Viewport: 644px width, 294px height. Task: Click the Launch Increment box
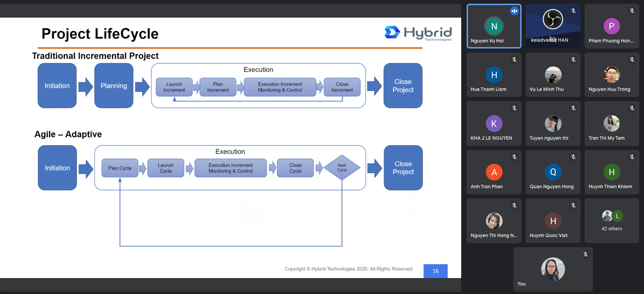174,87
